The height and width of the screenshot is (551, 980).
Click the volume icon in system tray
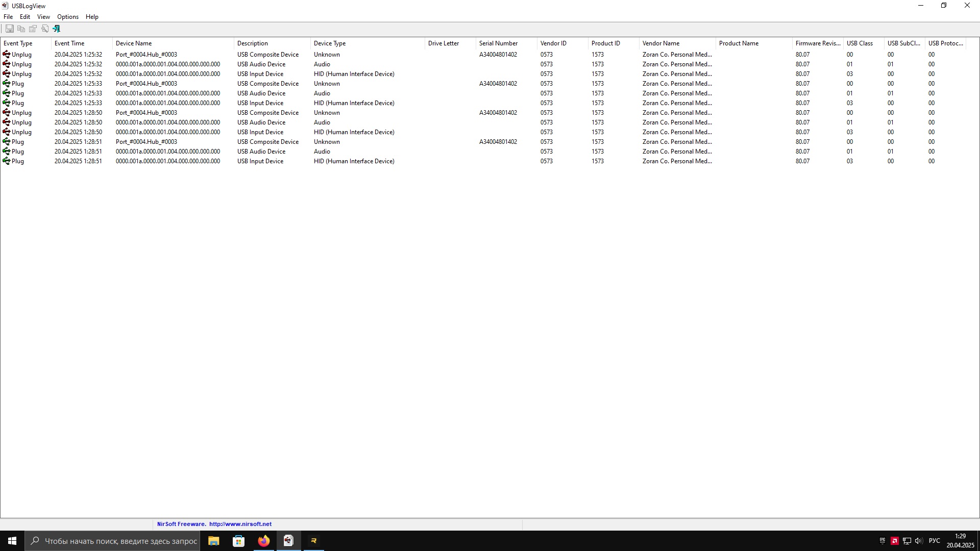(x=919, y=541)
